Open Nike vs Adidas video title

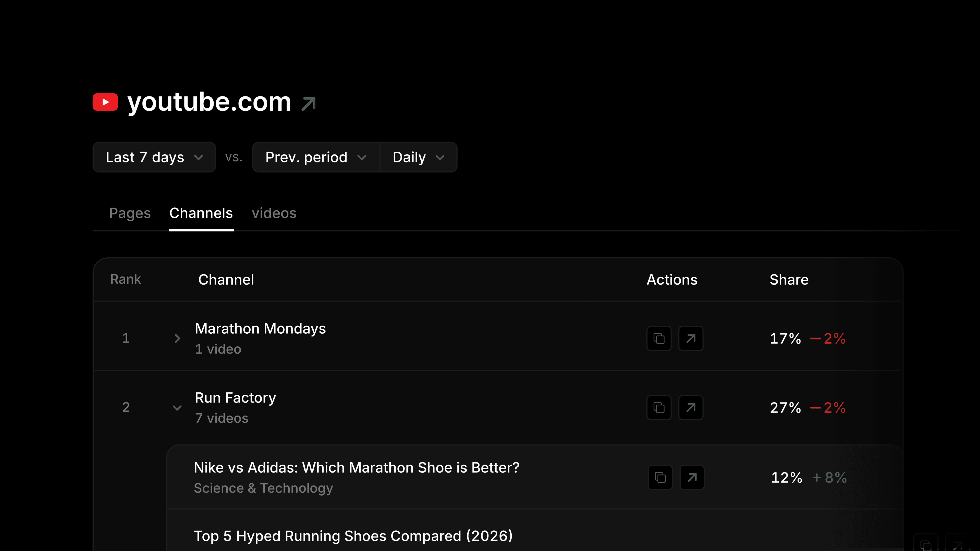357,468
